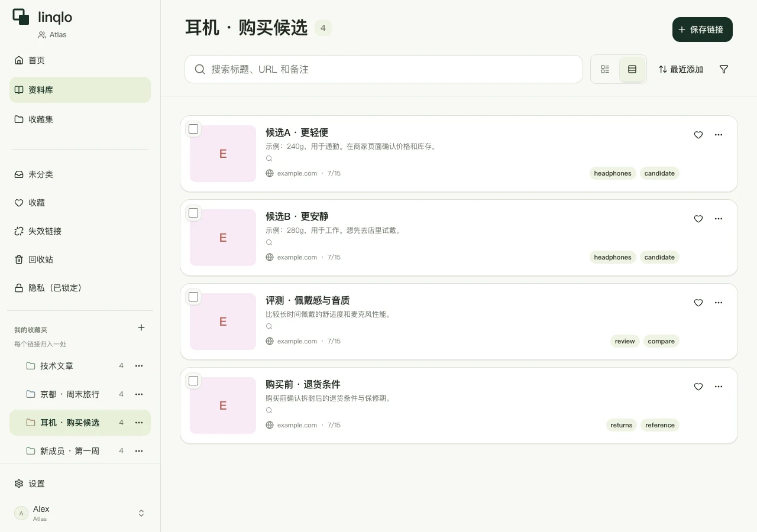
Task: Click thumbnail of 购买前 · 退货条件
Action: click(223, 406)
